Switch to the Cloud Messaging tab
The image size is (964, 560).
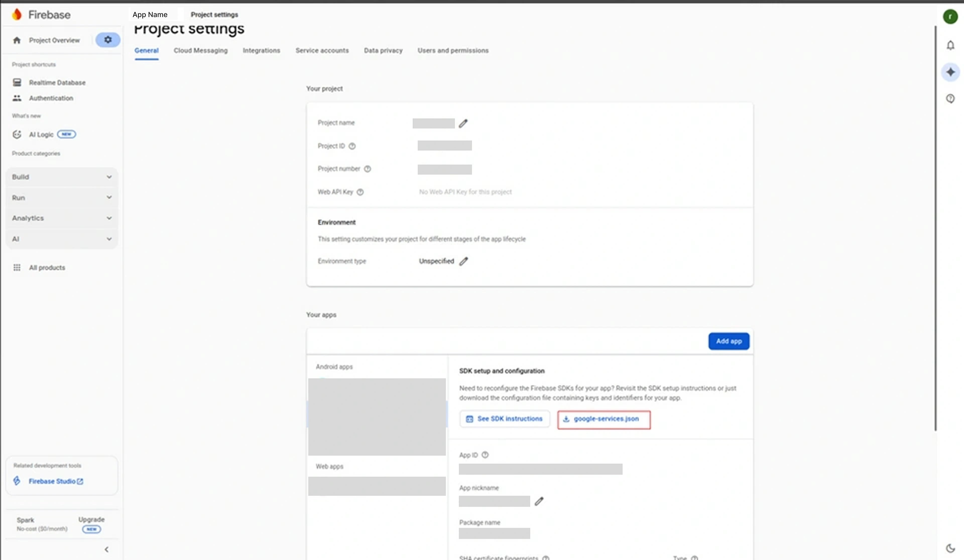200,50
